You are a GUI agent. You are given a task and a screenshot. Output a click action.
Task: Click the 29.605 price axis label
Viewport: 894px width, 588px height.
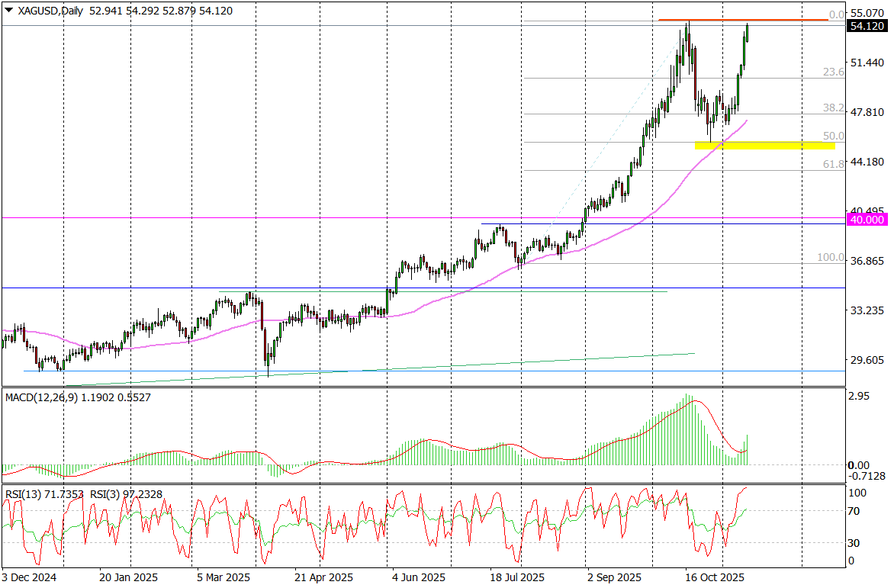[x=867, y=361]
